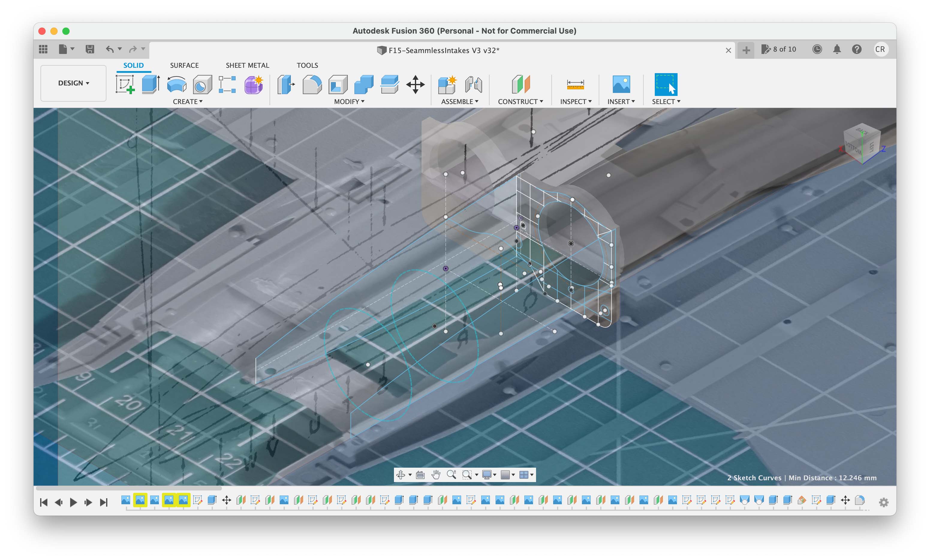The width and height of the screenshot is (930, 560).
Task: Switch to the SURFACE tab
Action: click(184, 65)
